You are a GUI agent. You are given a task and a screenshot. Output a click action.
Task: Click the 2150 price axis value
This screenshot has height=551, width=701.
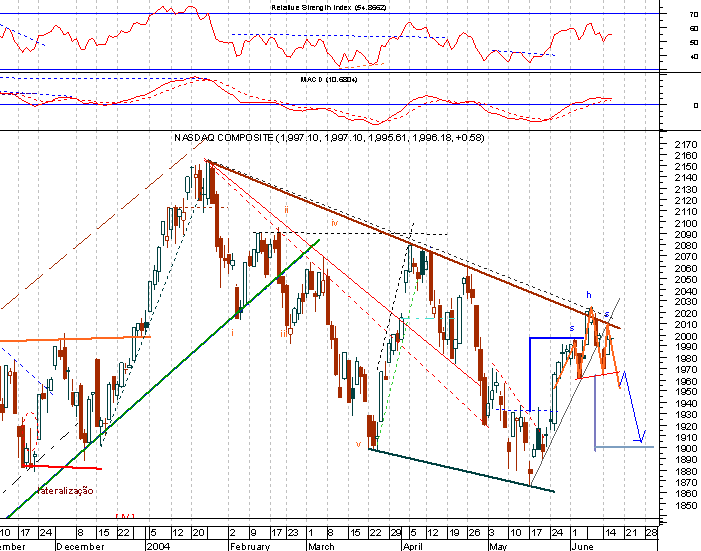(685, 166)
